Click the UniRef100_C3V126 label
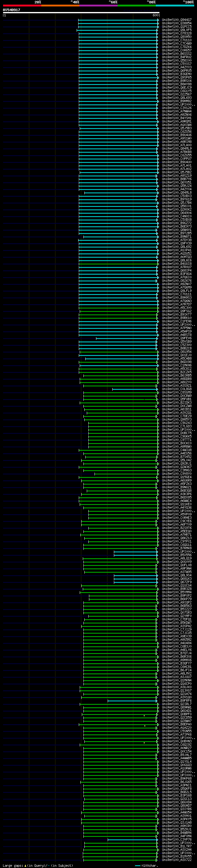 point(177,108)
